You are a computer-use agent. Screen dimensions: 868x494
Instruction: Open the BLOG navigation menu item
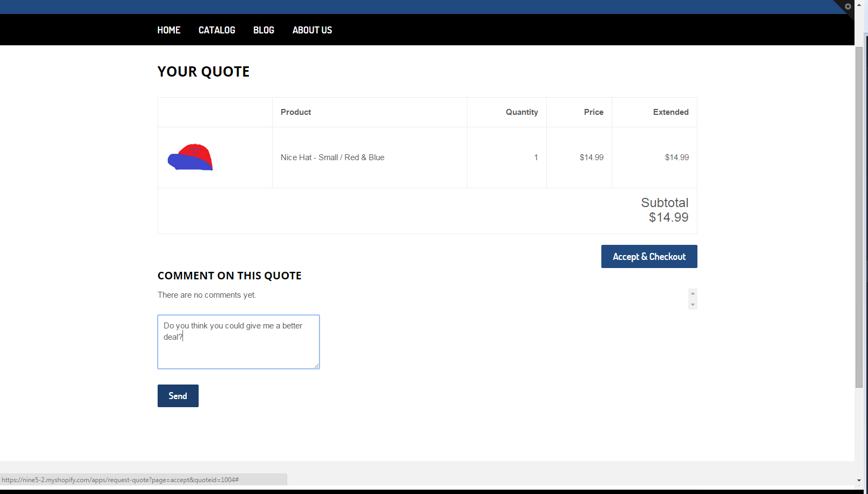(263, 30)
